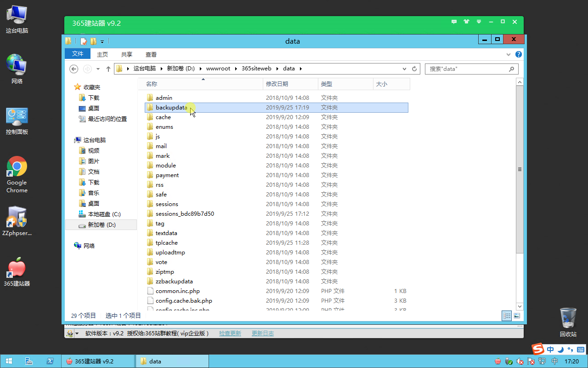The height and width of the screenshot is (368, 588).
Task: Open 365建站器 title bar dropdown menu
Action: 479,22
